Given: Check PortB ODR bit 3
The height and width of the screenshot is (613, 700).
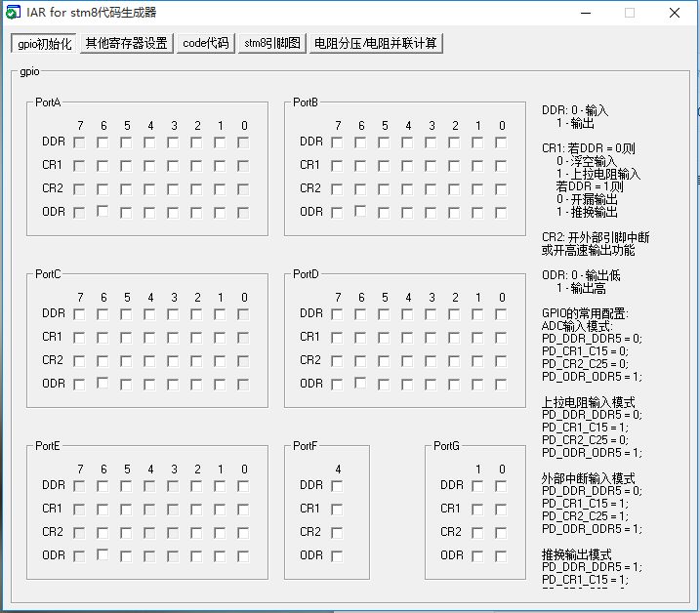Looking at the screenshot, I should pyautogui.click(x=431, y=213).
